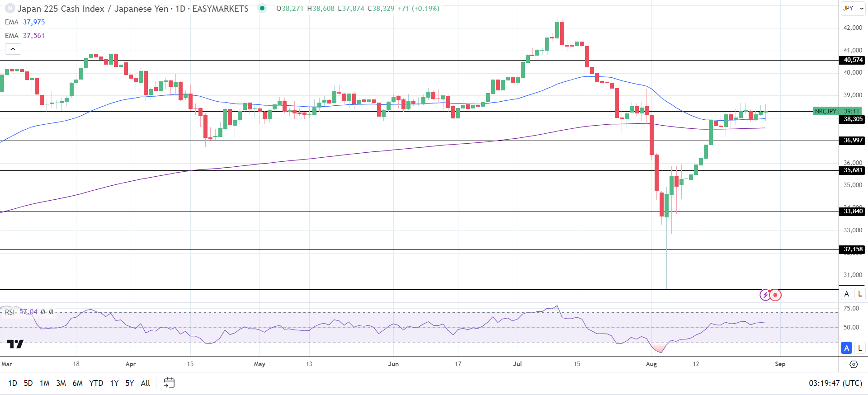Screen dimensions: 868x395
Task: Click the 40,574 horizontal line label
Action: coord(853,60)
